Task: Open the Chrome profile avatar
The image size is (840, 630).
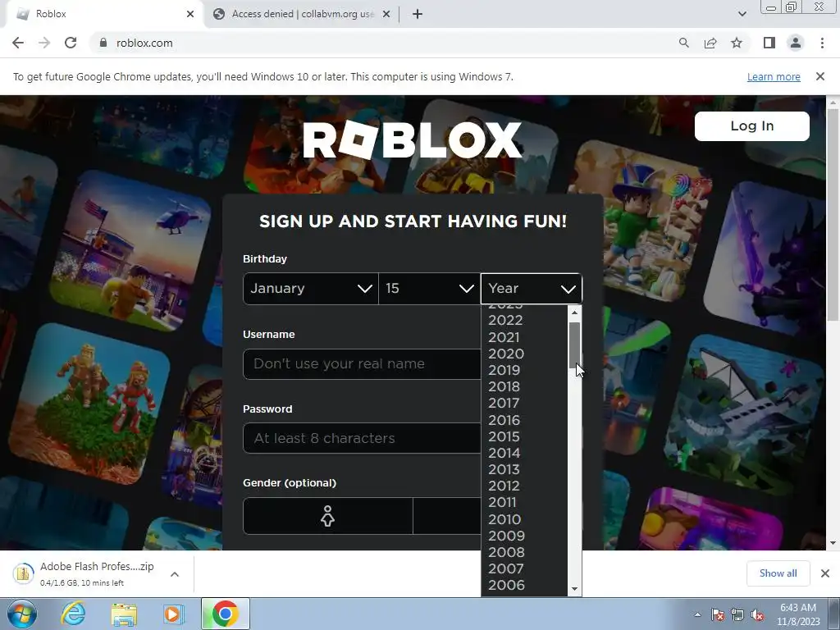Action: [x=796, y=43]
